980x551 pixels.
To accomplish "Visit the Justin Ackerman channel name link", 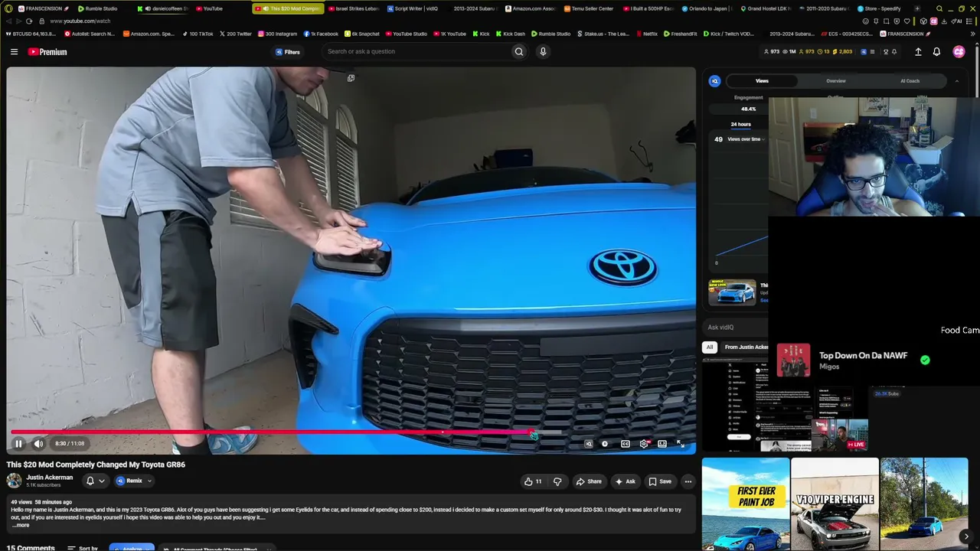I will click(50, 478).
